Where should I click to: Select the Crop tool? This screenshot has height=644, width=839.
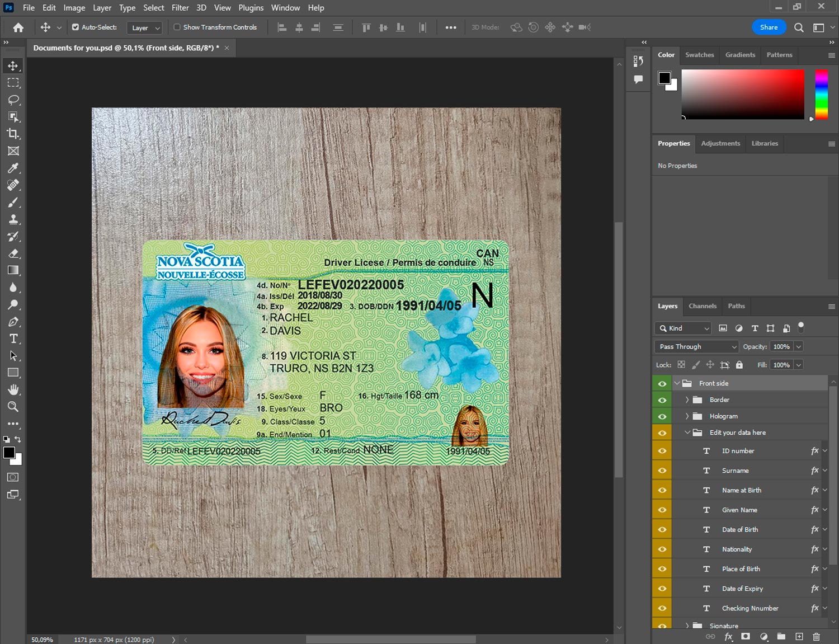point(13,134)
